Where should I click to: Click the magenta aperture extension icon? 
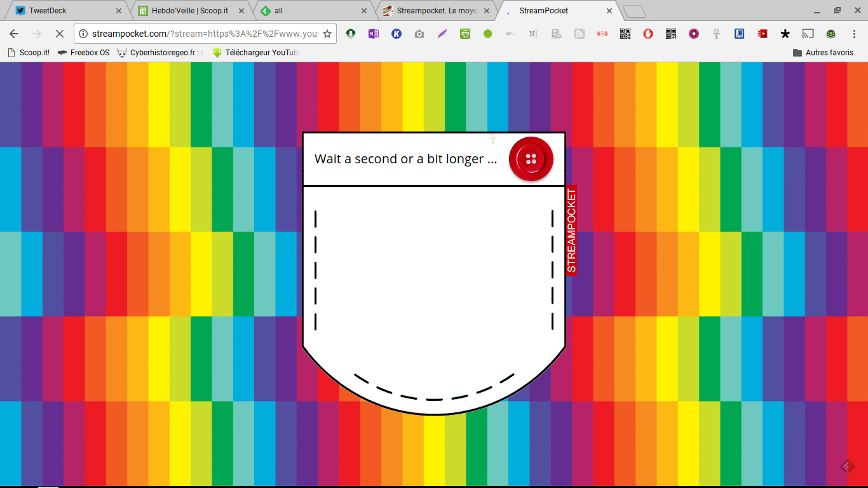694,34
